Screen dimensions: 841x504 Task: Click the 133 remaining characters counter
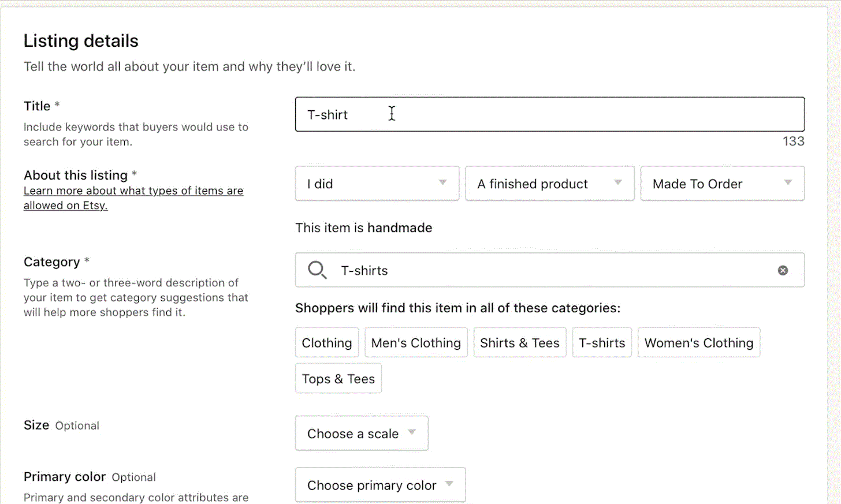(x=793, y=141)
